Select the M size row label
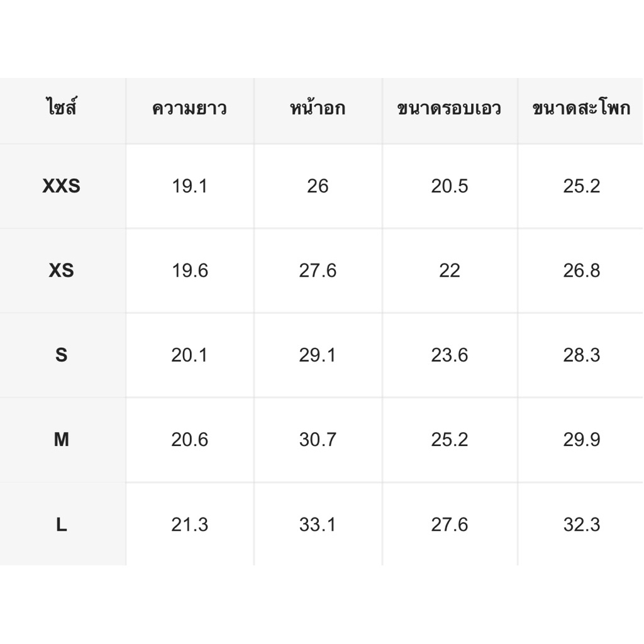The height and width of the screenshot is (644, 644). click(61, 440)
